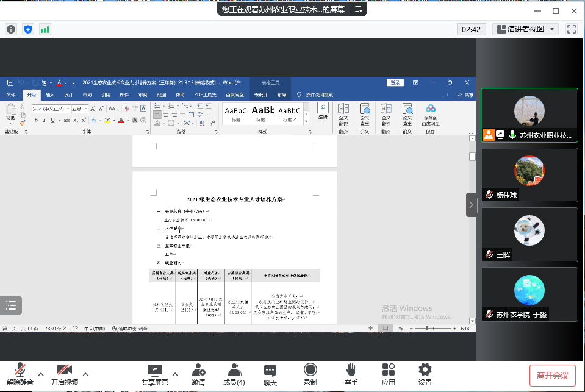Enter full screen mode in the meeting
585x392 pixels.
(x=572, y=29)
